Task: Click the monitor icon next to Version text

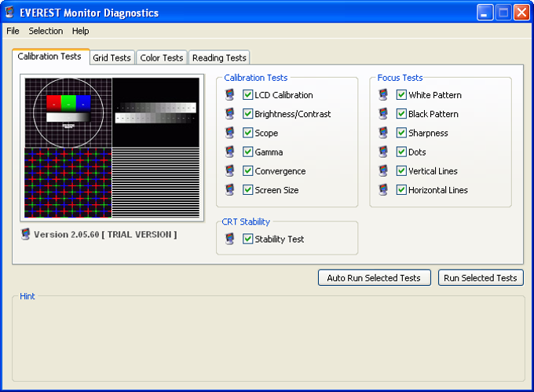Action: 26,234
